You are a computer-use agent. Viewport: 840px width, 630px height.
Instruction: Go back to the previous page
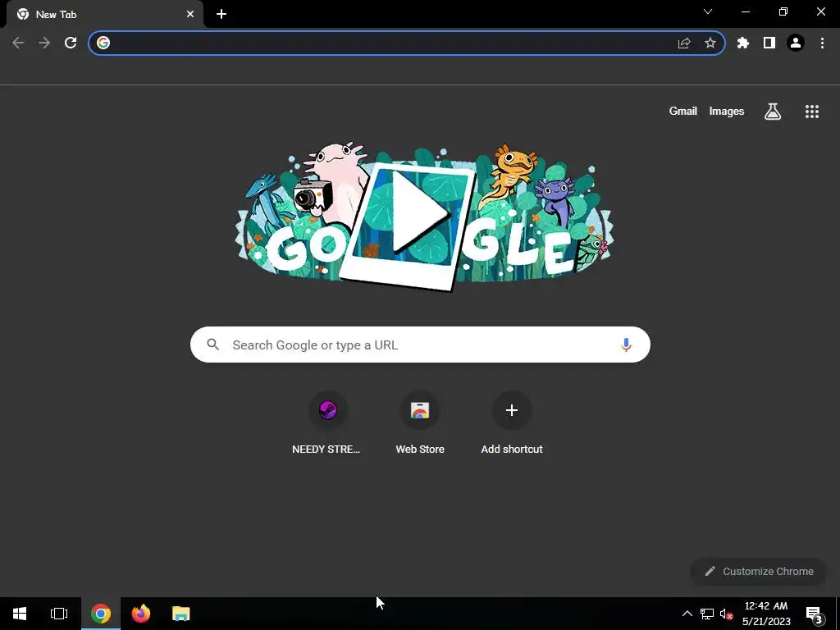click(18, 43)
